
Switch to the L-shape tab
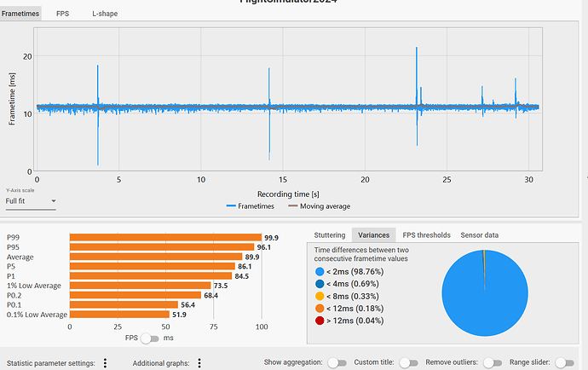point(105,14)
